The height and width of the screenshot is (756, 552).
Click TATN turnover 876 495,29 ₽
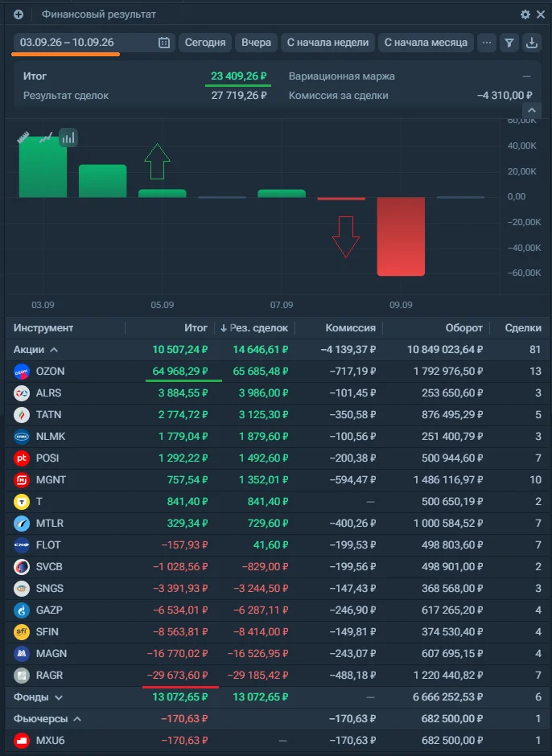click(452, 415)
